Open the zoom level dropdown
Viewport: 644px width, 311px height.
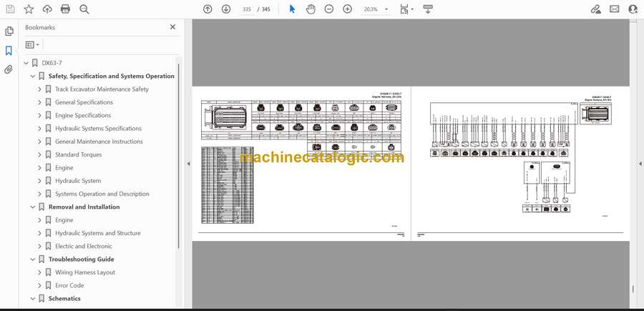[x=386, y=10]
